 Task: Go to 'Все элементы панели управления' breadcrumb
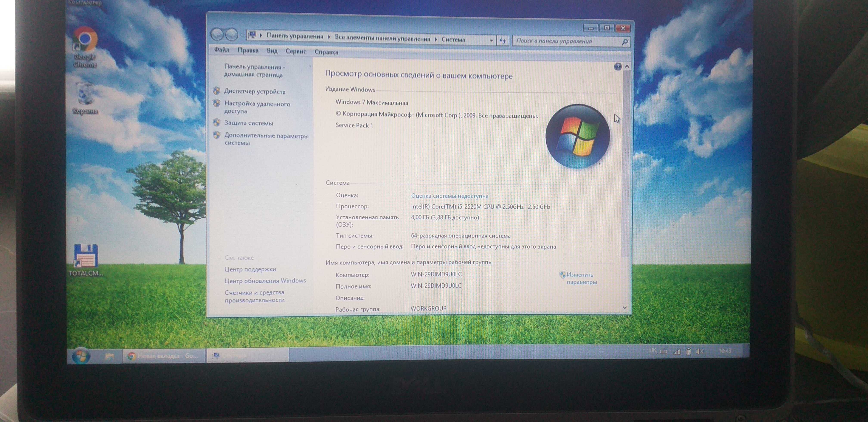click(x=383, y=38)
